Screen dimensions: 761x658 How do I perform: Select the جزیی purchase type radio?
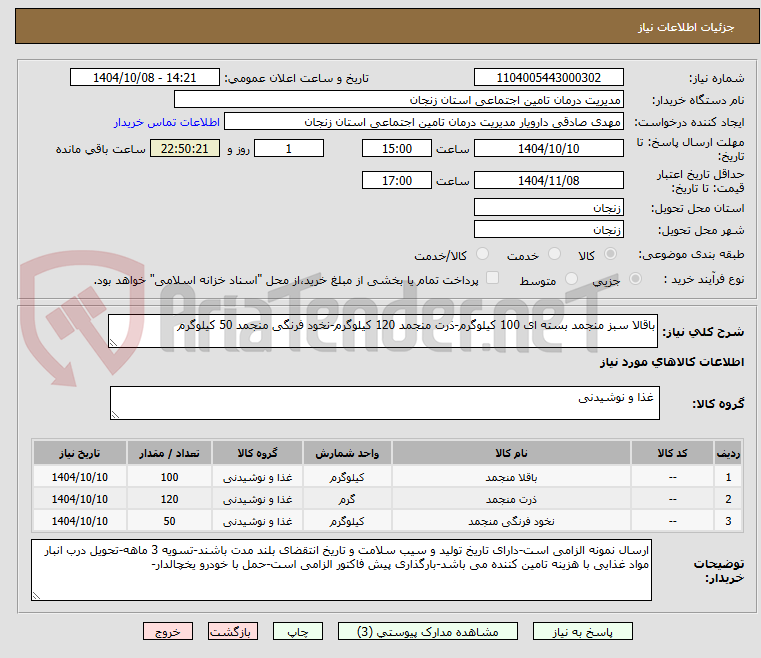click(635, 279)
